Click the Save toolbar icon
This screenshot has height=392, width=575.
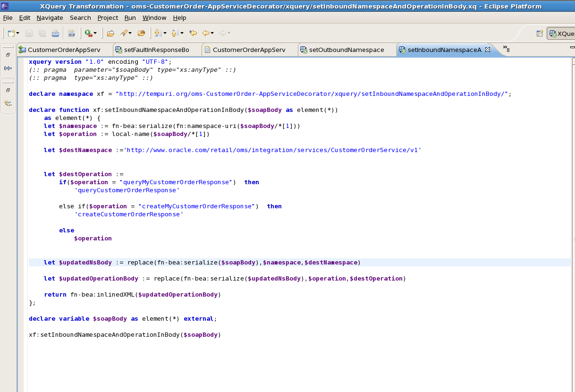pyautogui.click(x=29, y=33)
